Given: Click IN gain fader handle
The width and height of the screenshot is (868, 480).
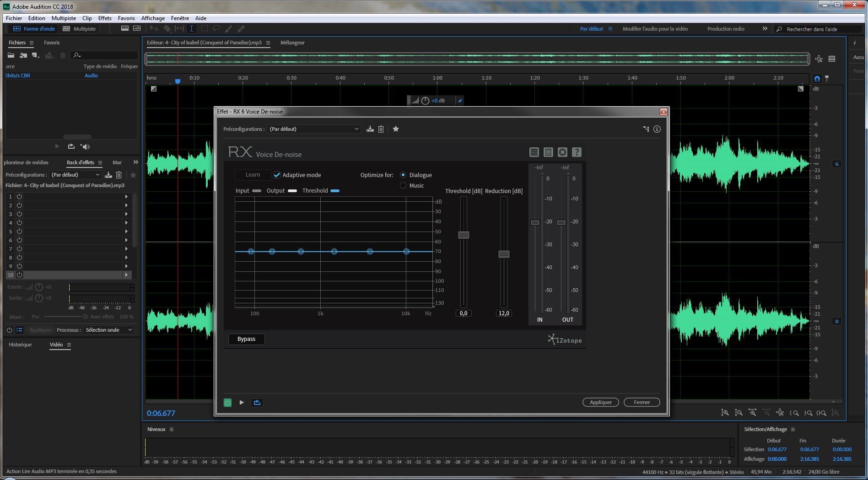Looking at the screenshot, I should tap(535, 222).
